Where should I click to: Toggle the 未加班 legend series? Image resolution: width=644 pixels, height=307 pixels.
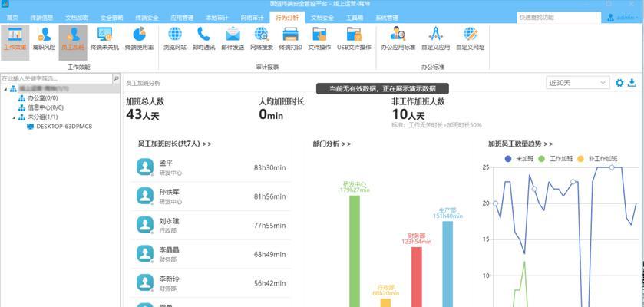(518, 158)
